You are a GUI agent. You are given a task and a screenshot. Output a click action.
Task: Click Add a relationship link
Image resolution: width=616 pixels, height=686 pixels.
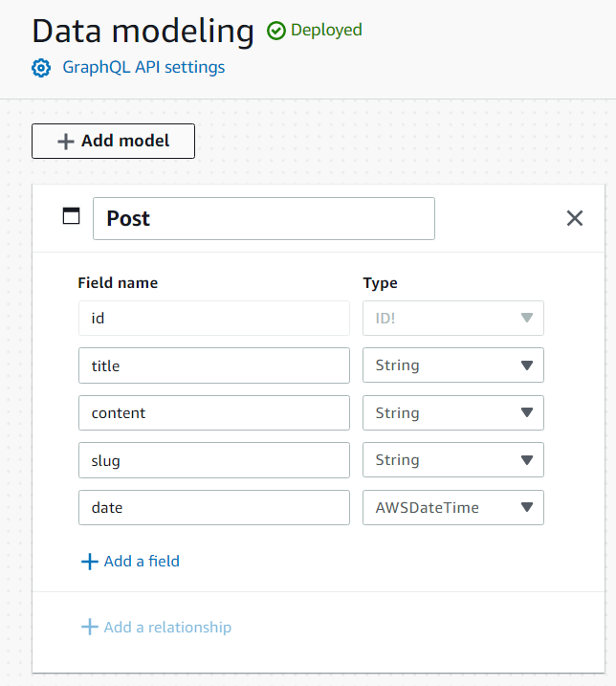167,628
